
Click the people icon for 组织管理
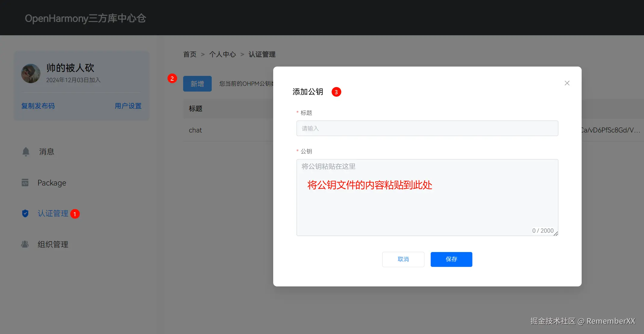tap(25, 244)
